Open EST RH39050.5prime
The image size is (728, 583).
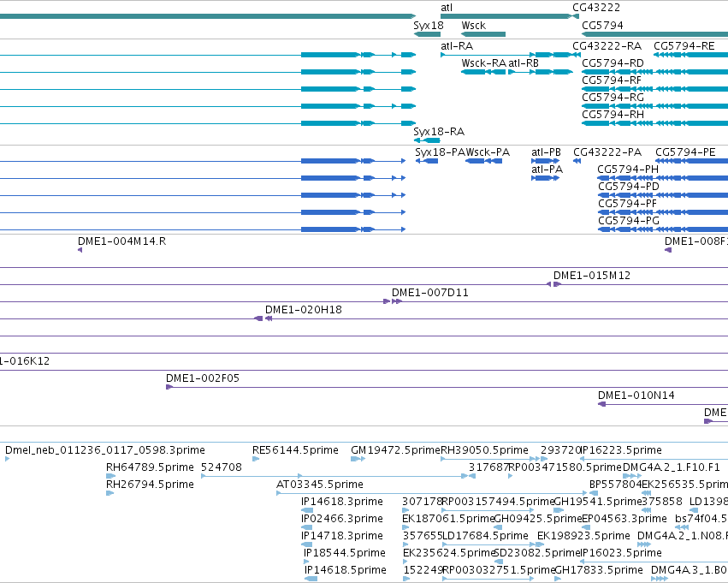click(484, 450)
